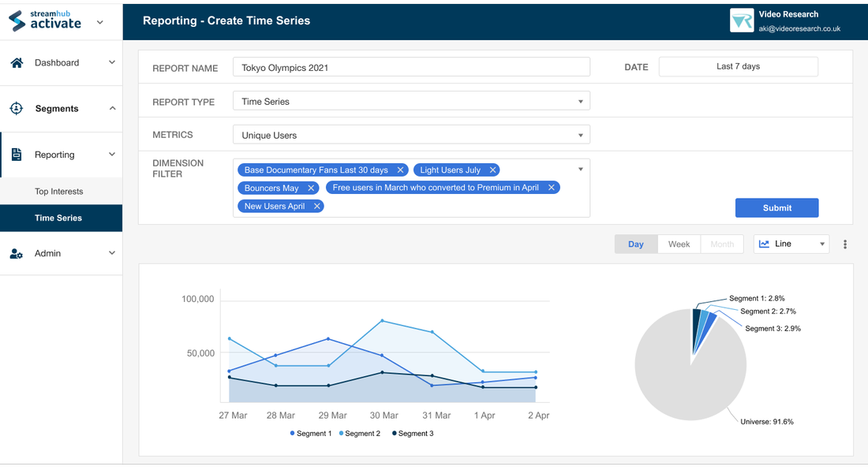Viewport: 868px width, 470px height.
Task: Open the Metrics Unique Users dropdown
Action: 411,136
